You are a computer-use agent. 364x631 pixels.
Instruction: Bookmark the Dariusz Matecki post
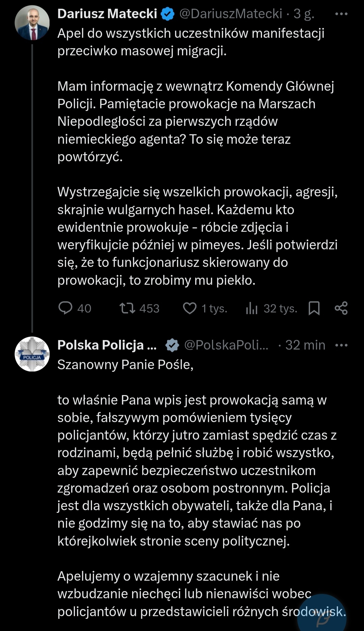[314, 308]
